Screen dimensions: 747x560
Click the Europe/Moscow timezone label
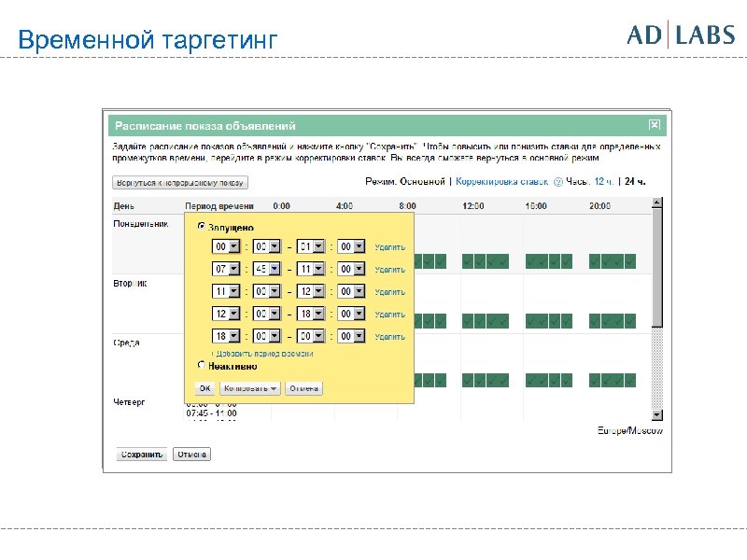(x=629, y=430)
